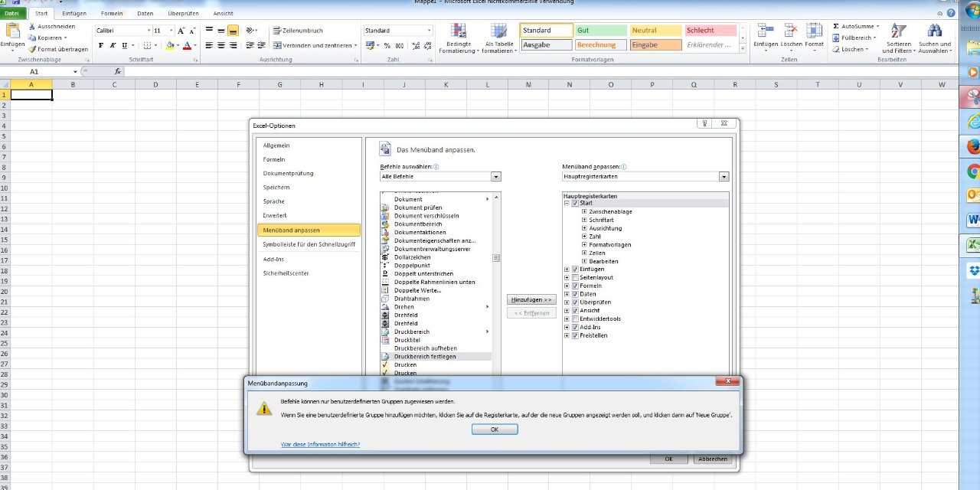This screenshot has height=490, width=980.
Task: Uncheck the Ansicht checkbox in tree
Action: pyautogui.click(x=575, y=311)
